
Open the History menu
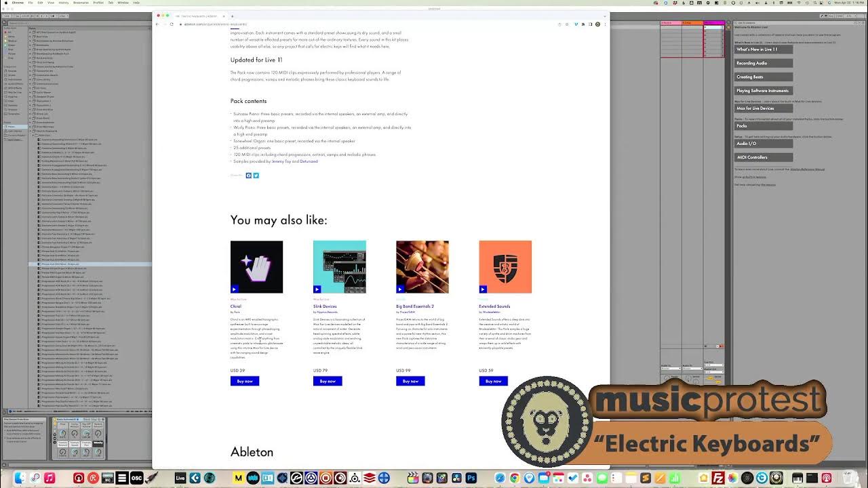pyautogui.click(x=63, y=3)
